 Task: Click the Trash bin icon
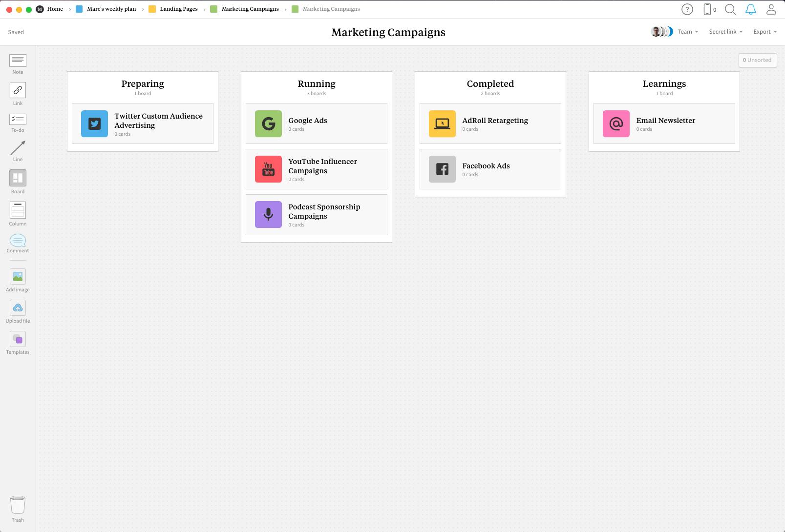[x=18, y=505]
